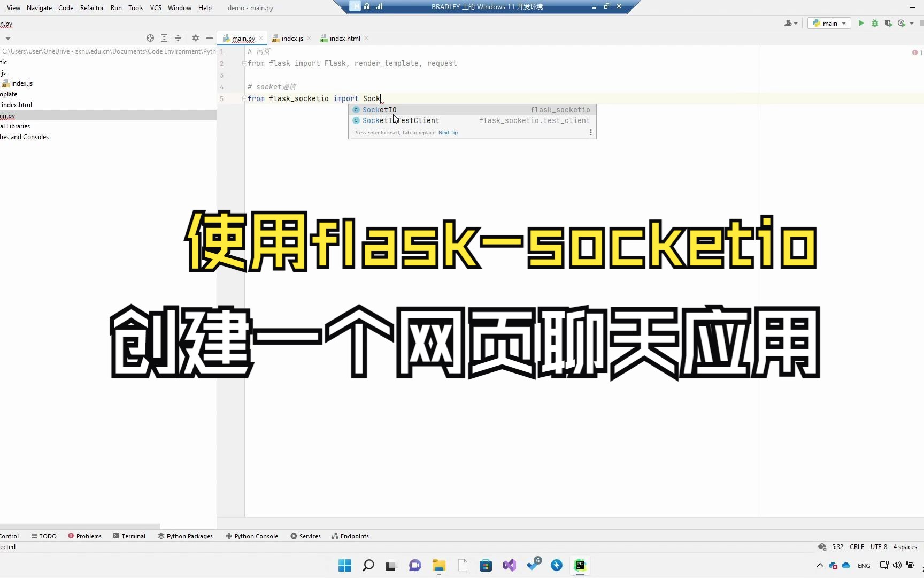The height and width of the screenshot is (578, 924).
Task: Switch to the index.js tab
Action: pos(291,38)
